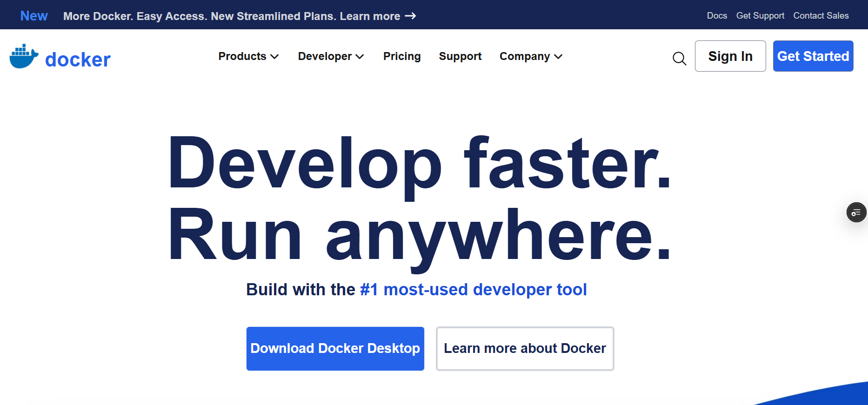Click the Get Started button
The width and height of the screenshot is (868, 405).
pyautogui.click(x=813, y=56)
